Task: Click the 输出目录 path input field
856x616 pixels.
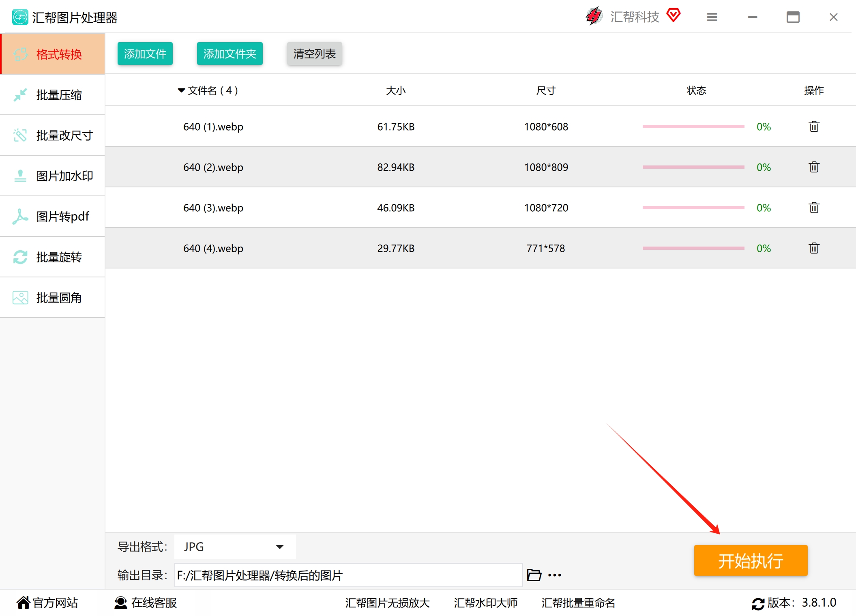Action: pyautogui.click(x=348, y=575)
